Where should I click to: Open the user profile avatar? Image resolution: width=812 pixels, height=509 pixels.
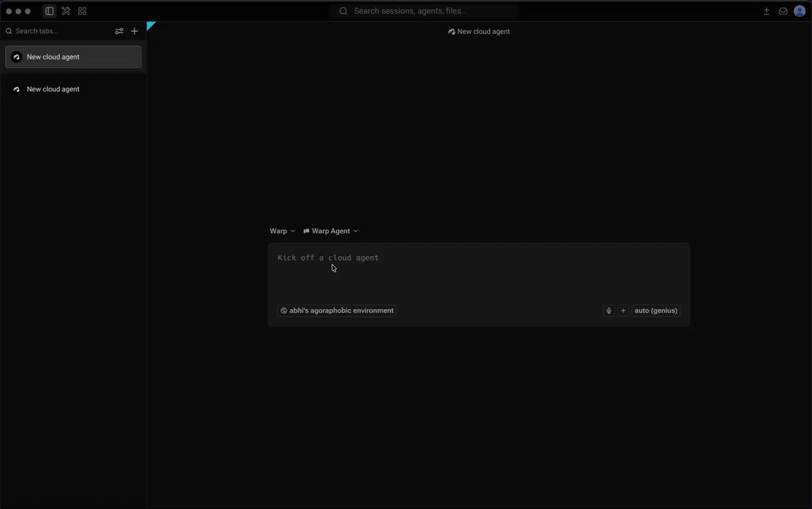click(x=799, y=11)
